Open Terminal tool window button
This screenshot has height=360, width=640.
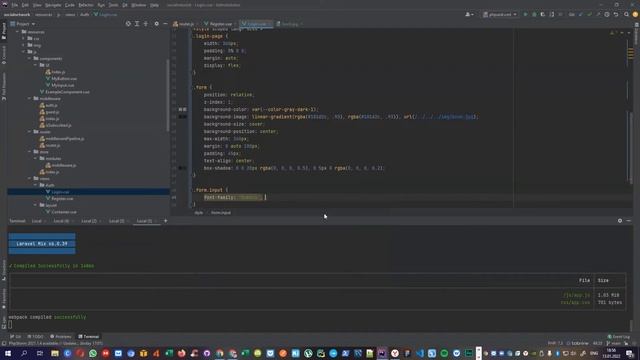coord(89,337)
